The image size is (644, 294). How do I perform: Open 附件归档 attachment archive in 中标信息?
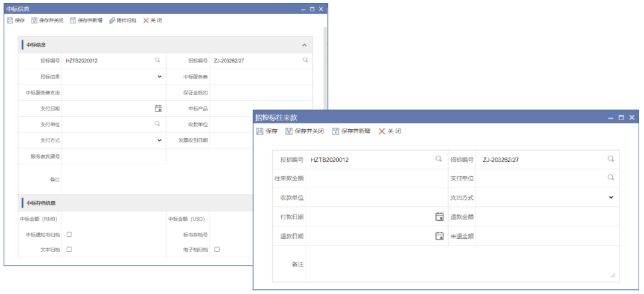click(122, 20)
